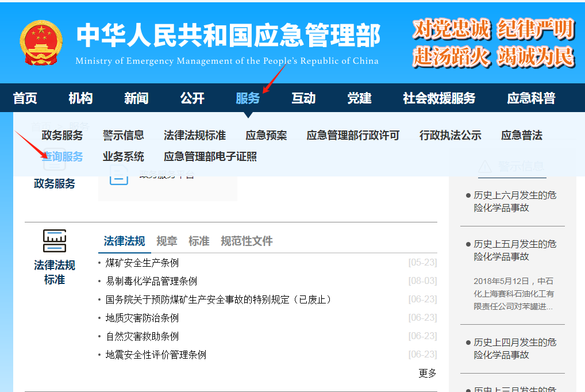
Task: Click the 政务服务平台 document icon
Action: point(119,177)
